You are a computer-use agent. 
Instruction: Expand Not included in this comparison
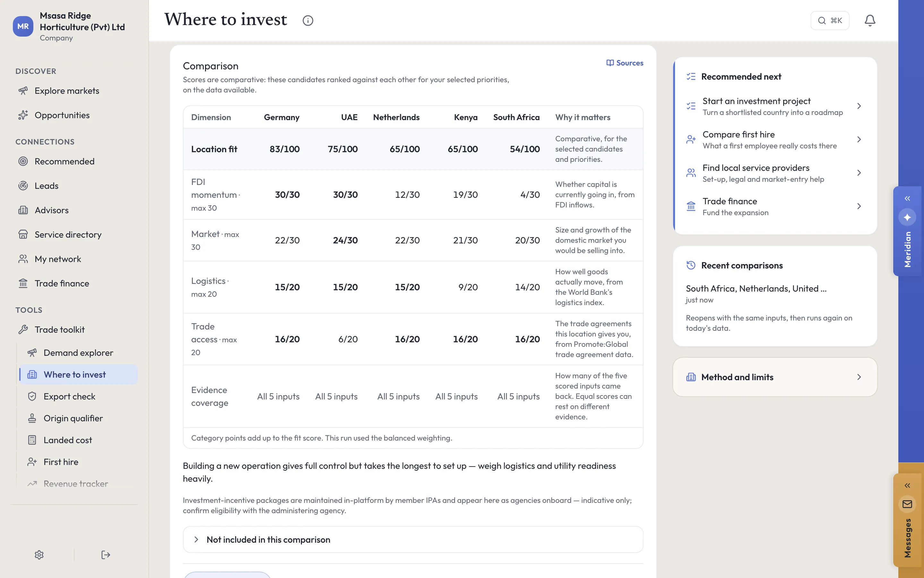pyautogui.click(x=413, y=539)
